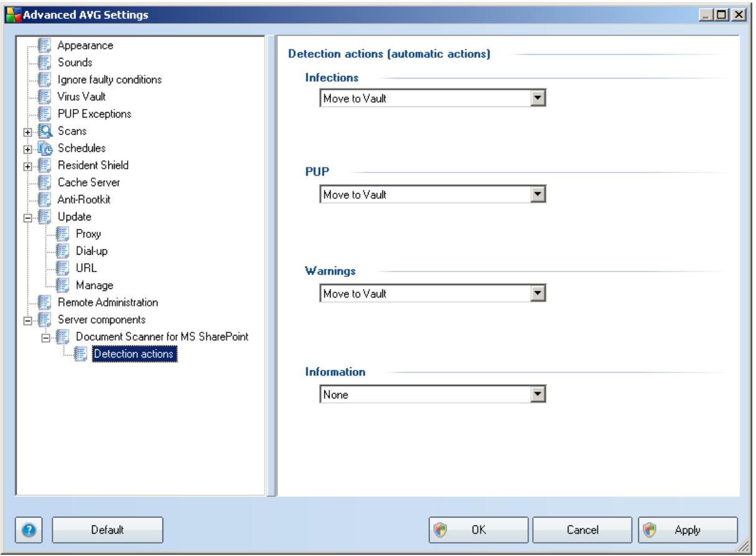Select Dial-up under Update
The height and width of the screenshot is (556, 756).
(x=90, y=252)
